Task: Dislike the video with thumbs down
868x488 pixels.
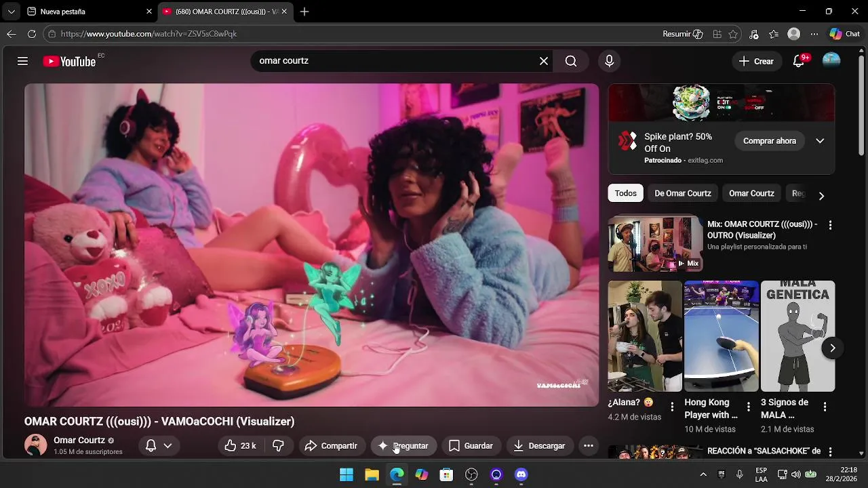Action: [278, 446]
